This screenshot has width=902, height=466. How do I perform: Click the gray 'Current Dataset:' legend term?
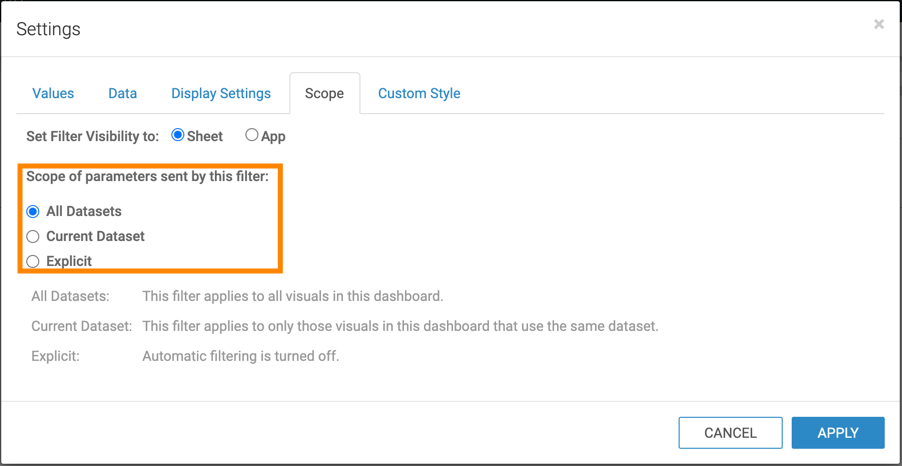point(81,326)
